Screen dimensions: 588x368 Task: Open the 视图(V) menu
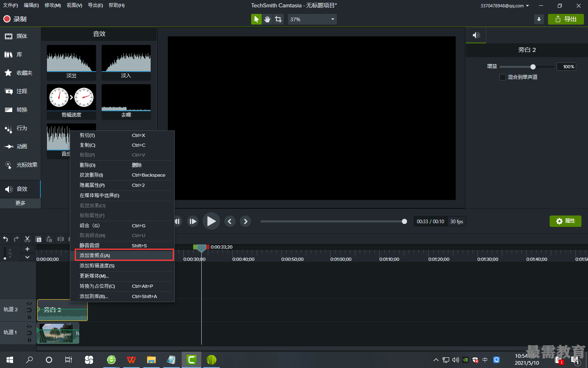click(74, 5)
